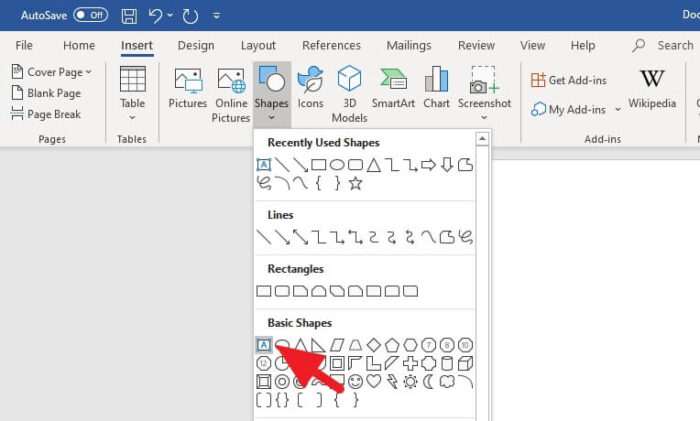Image resolution: width=700 pixels, height=421 pixels.
Task: Select the Parallelogram shape
Action: tap(337, 345)
